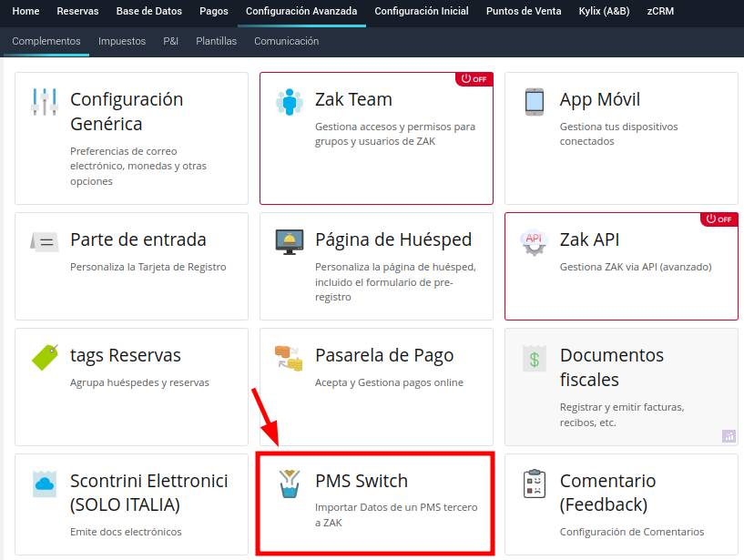Open the zCRM menu
The height and width of the screenshot is (560, 744).
[660, 11]
